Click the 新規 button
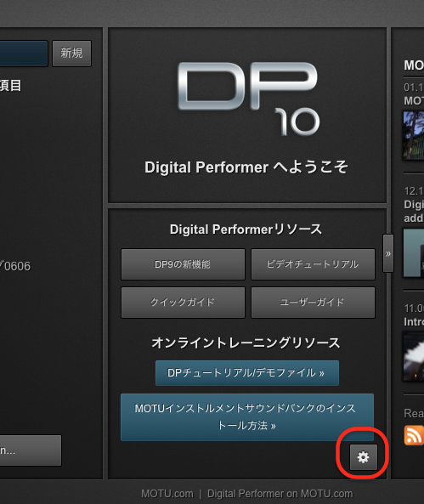 coord(71,54)
